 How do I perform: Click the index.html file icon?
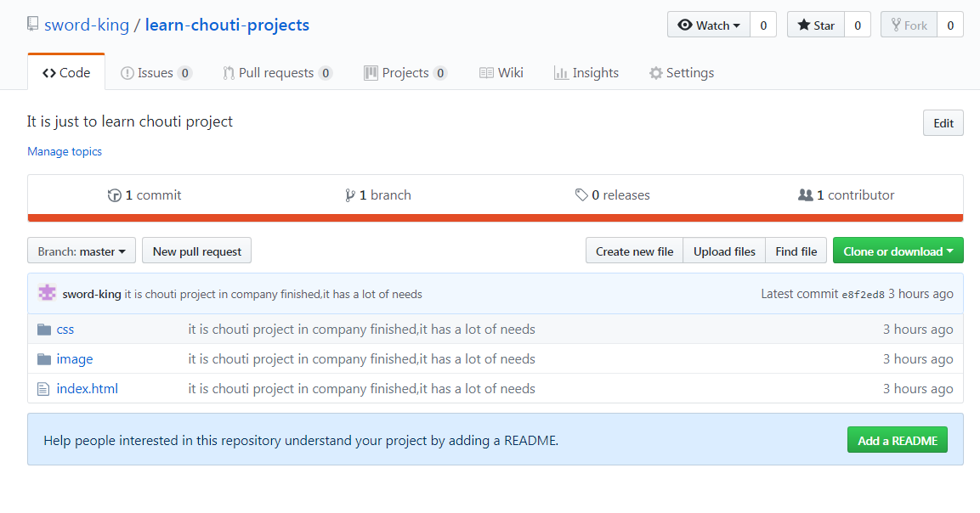tap(44, 389)
